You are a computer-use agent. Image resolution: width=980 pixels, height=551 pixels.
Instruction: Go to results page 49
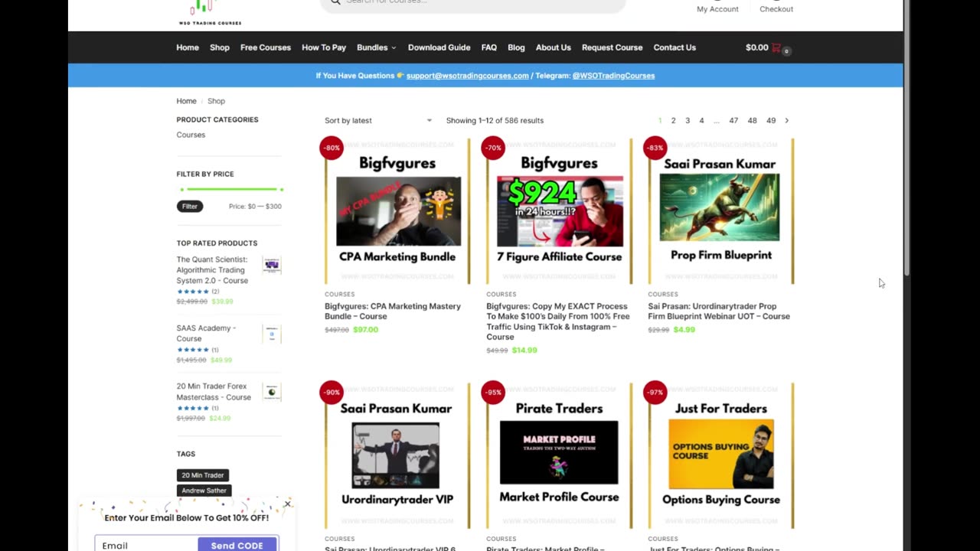pyautogui.click(x=771, y=120)
